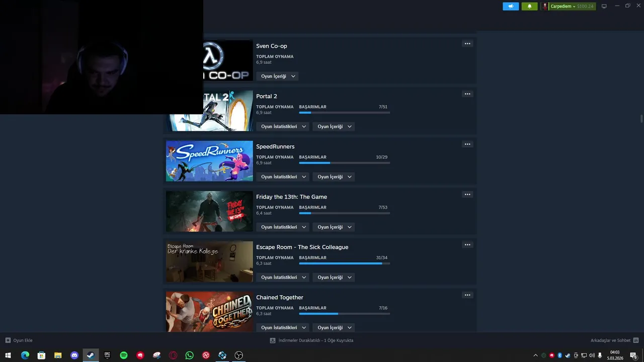Open the SpeedRunners game title link
Screen dimensions: 644x362
click(x=275, y=147)
